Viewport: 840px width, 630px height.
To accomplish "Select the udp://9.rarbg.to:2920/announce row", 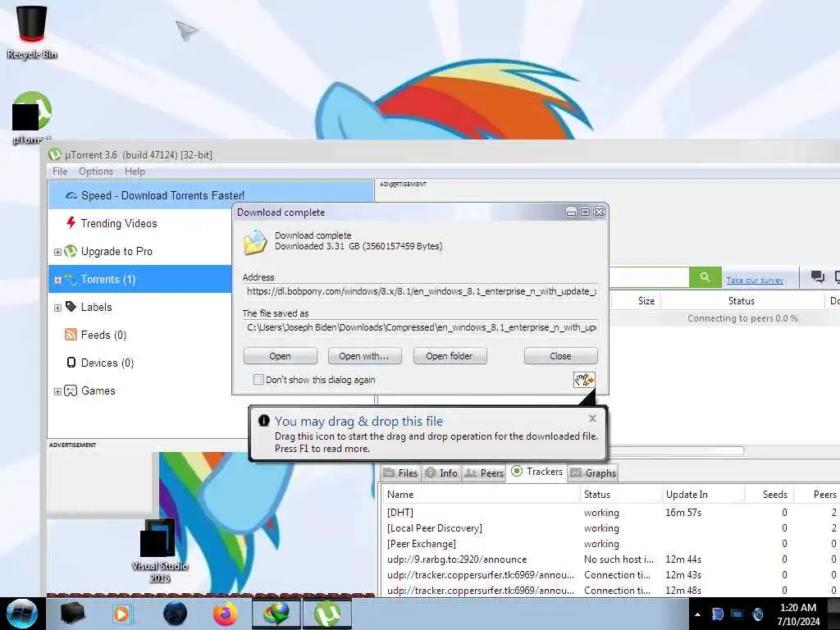I will point(610,559).
